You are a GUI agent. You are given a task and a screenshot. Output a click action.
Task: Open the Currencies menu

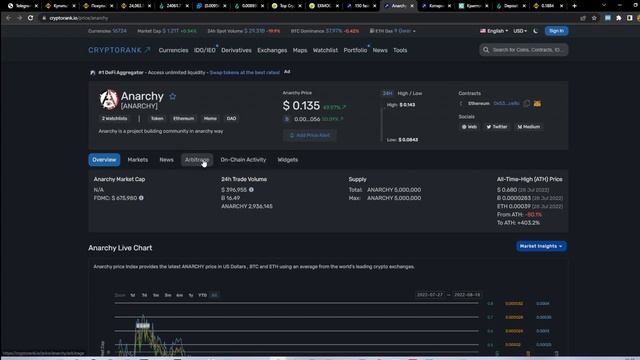point(173,50)
